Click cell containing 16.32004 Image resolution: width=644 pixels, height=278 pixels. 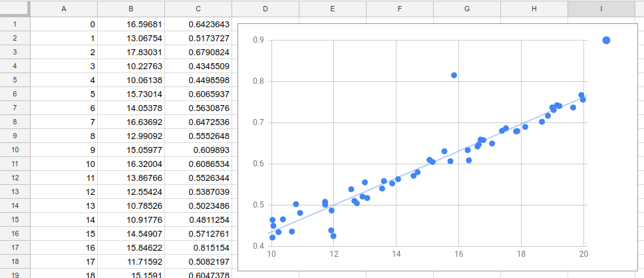click(131, 164)
